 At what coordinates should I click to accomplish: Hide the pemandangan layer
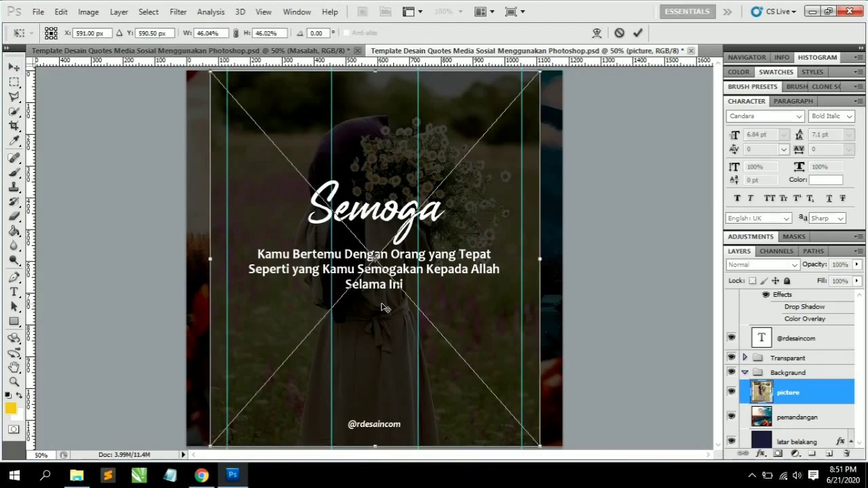click(731, 417)
